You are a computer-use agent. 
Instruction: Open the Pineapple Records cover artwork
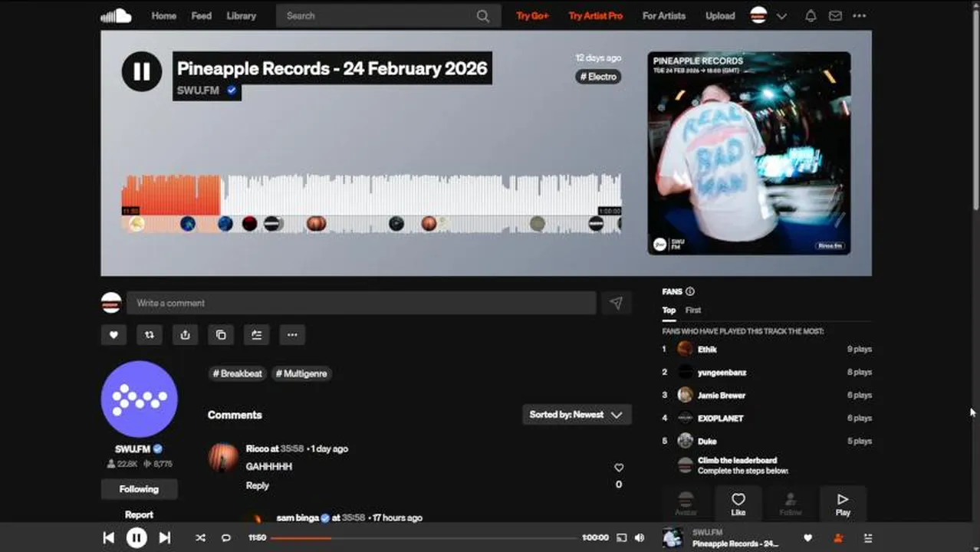tap(749, 153)
